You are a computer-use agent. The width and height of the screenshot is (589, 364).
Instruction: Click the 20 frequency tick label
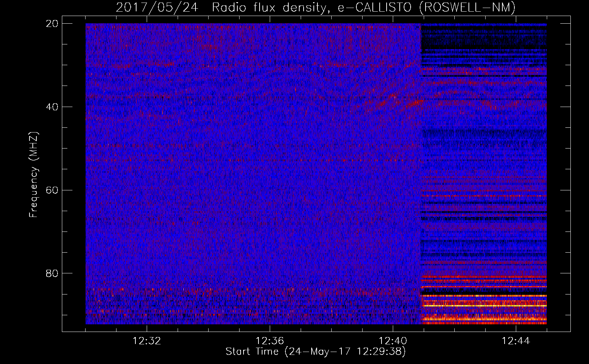click(52, 24)
